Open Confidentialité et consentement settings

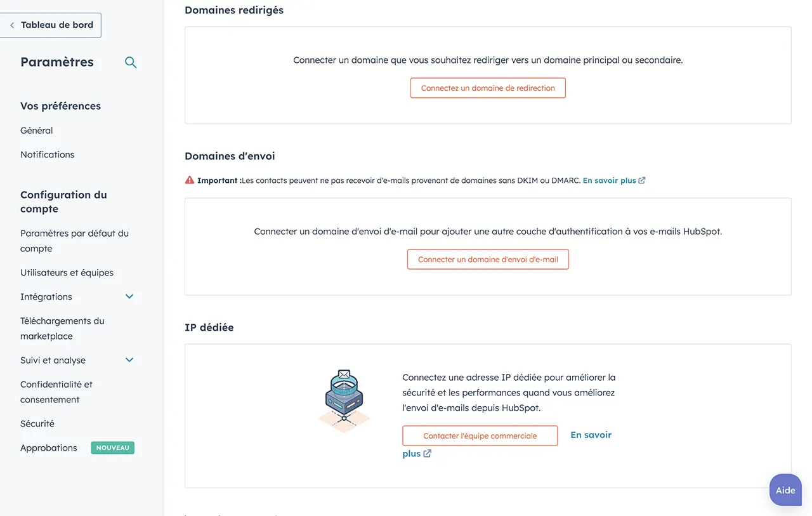point(56,392)
